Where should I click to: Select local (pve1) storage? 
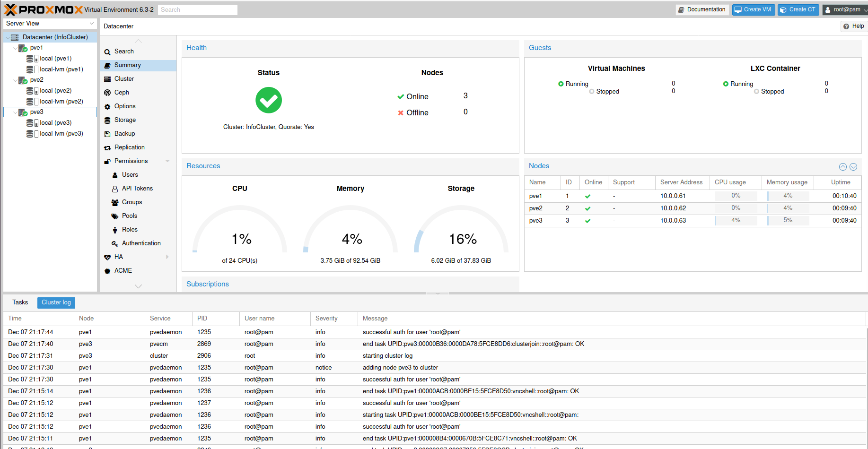(x=55, y=59)
